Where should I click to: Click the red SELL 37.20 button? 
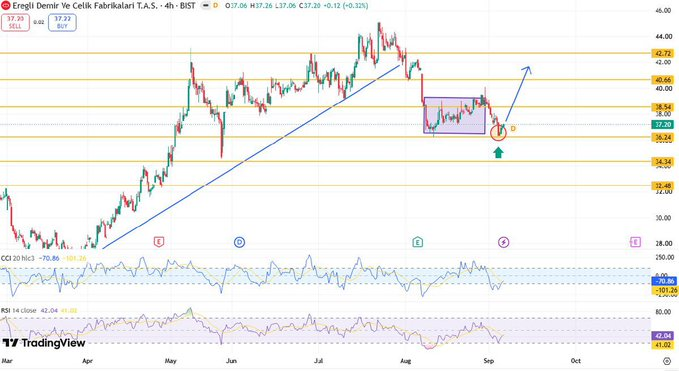[15, 23]
